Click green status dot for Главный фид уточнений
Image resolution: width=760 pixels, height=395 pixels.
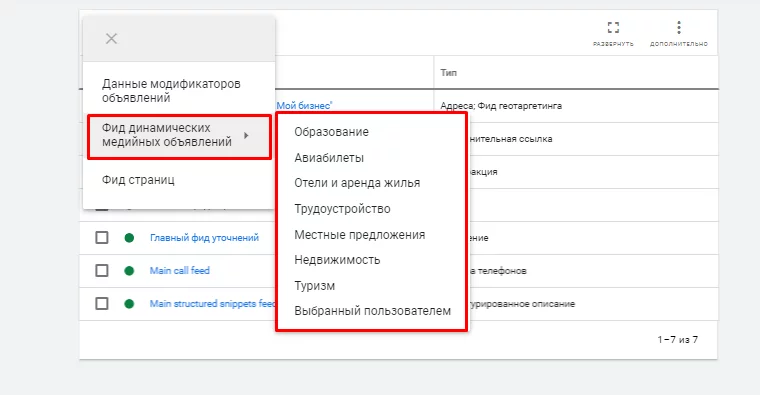(129, 237)
